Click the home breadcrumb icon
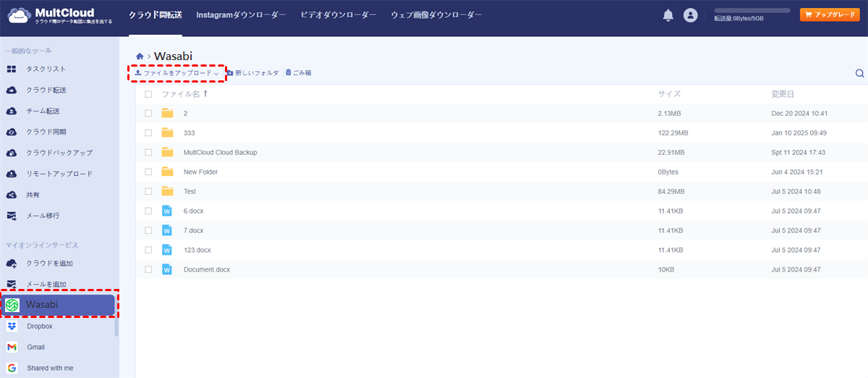Image resolution: width=868 pixels, height=378 pixels. click(x=140, y=56)
